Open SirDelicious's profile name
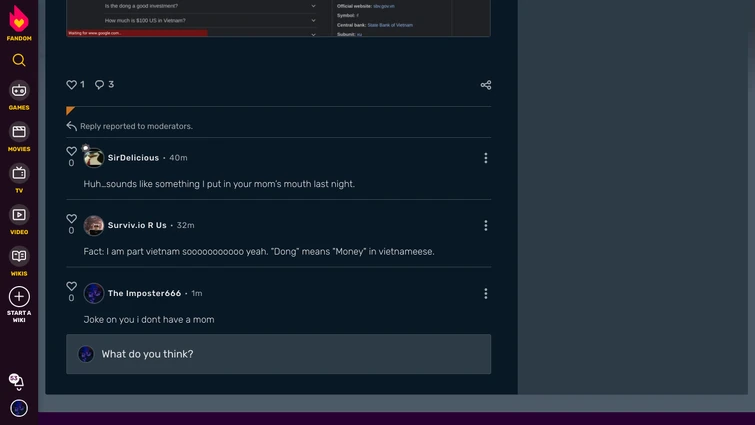Viewport: 755px width, 425px height. coord(133,158)
